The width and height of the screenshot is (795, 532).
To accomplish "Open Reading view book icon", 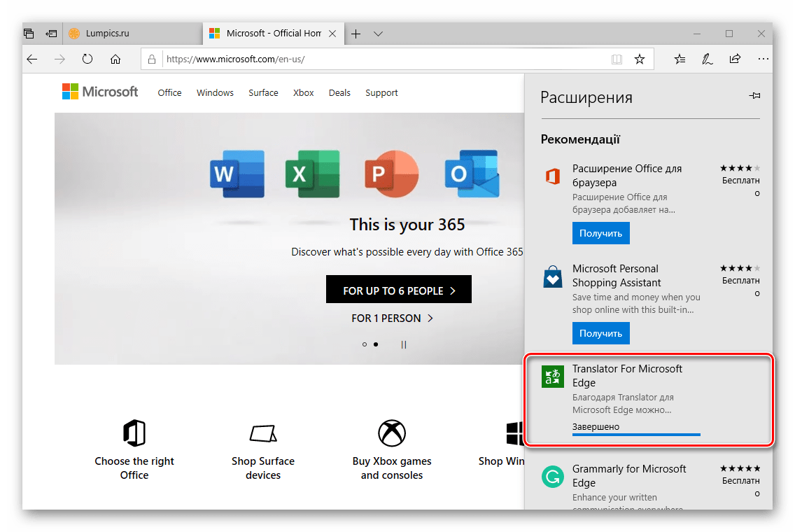I will [x=617, y=59].
